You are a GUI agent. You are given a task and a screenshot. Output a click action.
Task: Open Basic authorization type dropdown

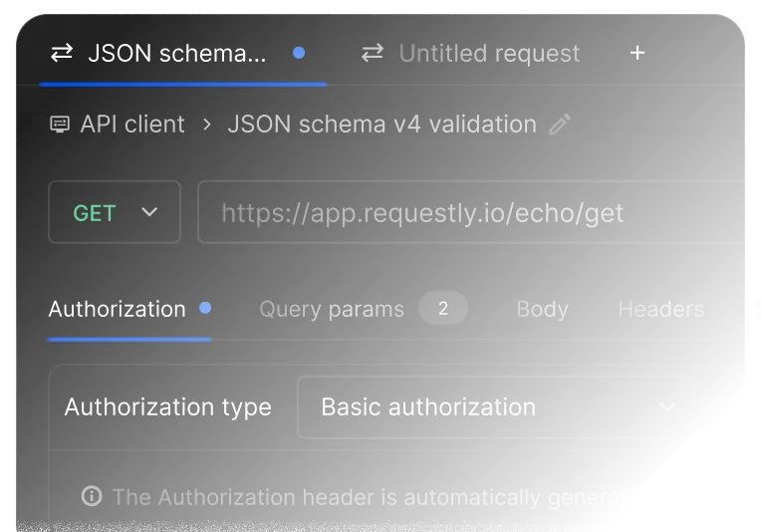coord(497,406)
